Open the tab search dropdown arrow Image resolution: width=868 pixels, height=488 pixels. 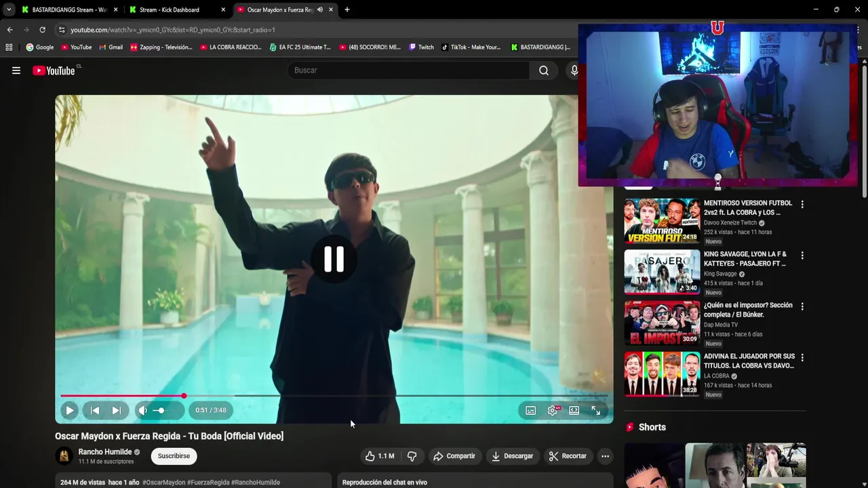pos(9,9)
